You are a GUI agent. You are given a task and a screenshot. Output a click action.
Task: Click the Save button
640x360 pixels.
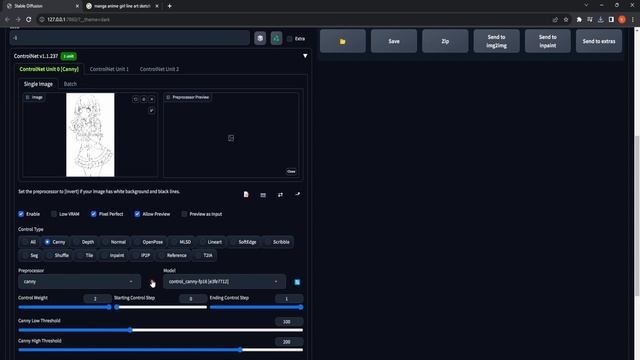(x=394, y=41)
